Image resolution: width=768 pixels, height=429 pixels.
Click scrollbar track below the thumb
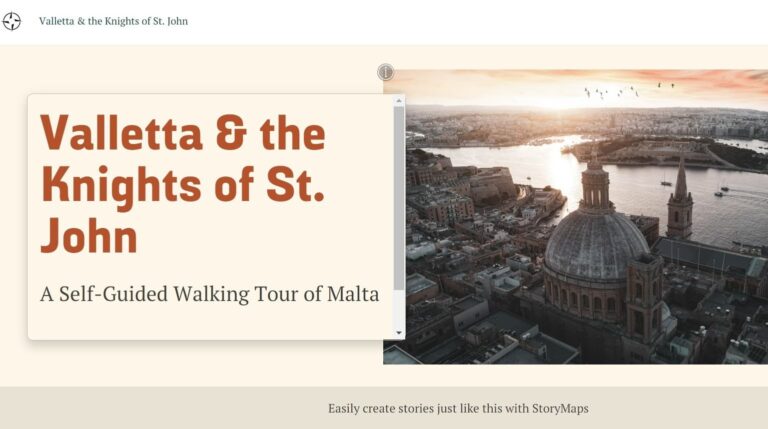[399, 308]
